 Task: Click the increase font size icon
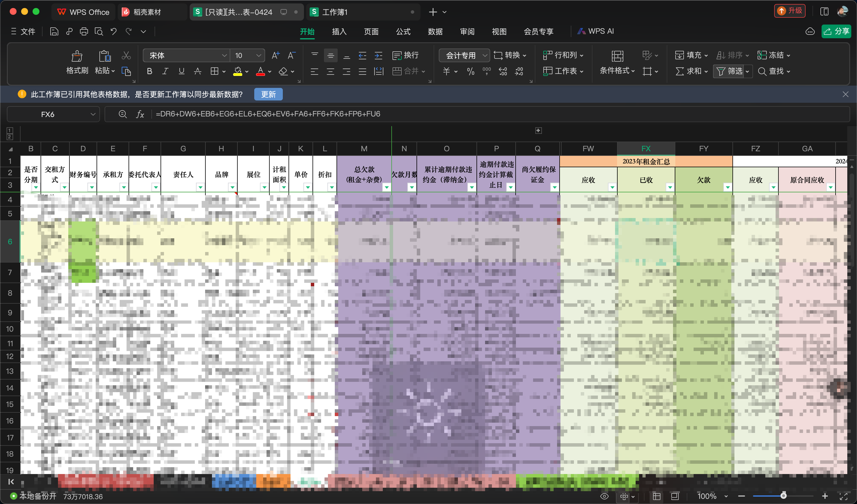[275, 55]
